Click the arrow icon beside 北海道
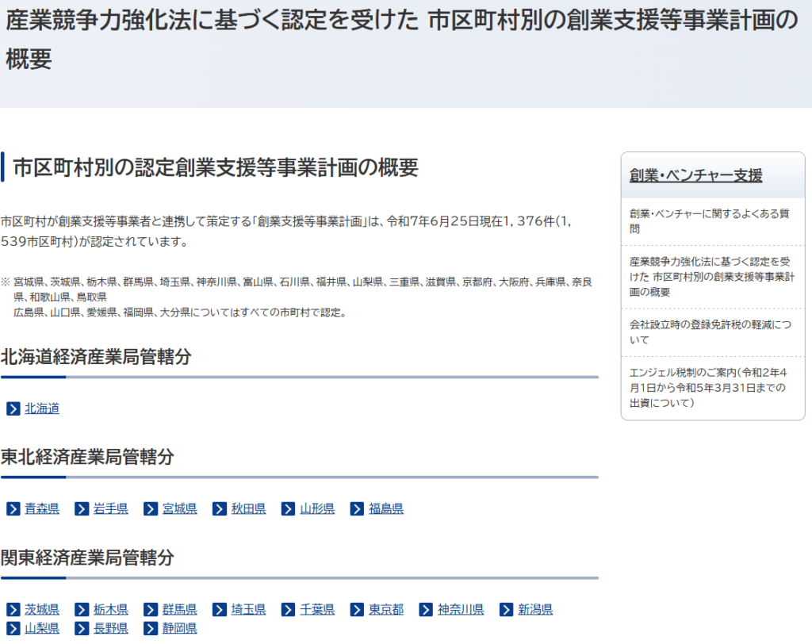The image size is (812, 644). click(13, 408)
